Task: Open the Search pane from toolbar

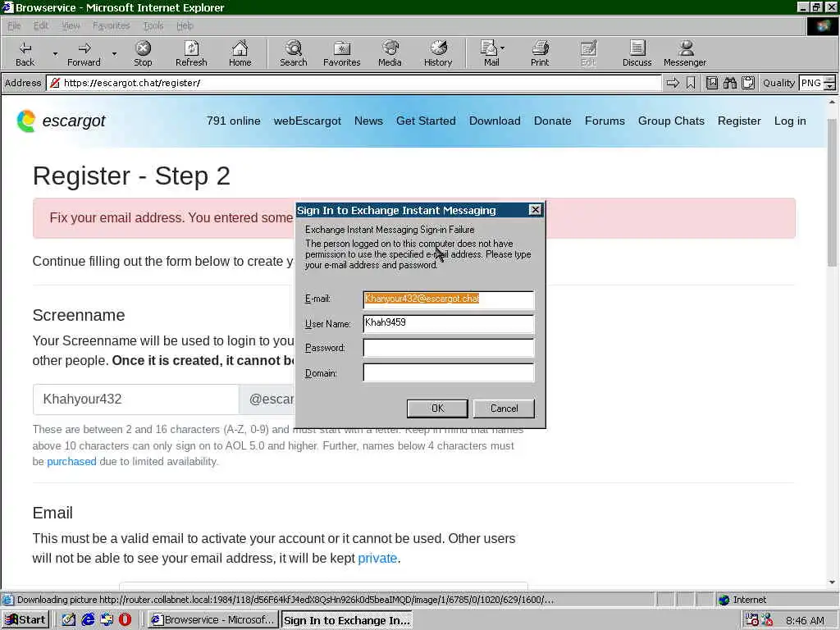Action: [294, 53]
